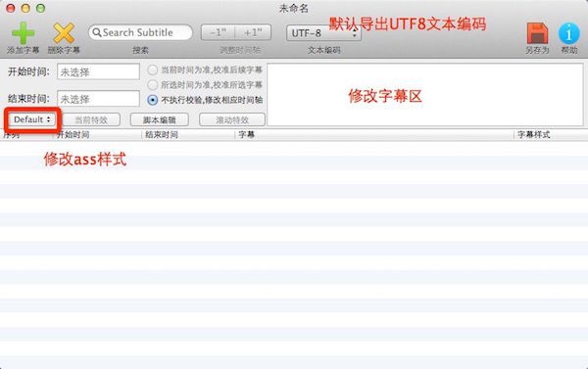Click the +1" time adjust button
Image resolution: width=588 pixels, height=369 pixels.
tap(253, 32)
